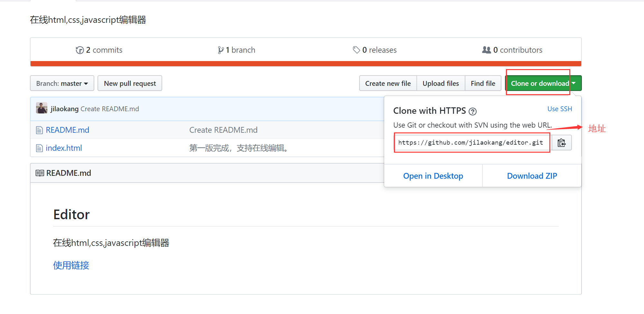Copy clone URL with clipboard icon
The height and width of the screenshot is (314, 644).
click(562, 143)
